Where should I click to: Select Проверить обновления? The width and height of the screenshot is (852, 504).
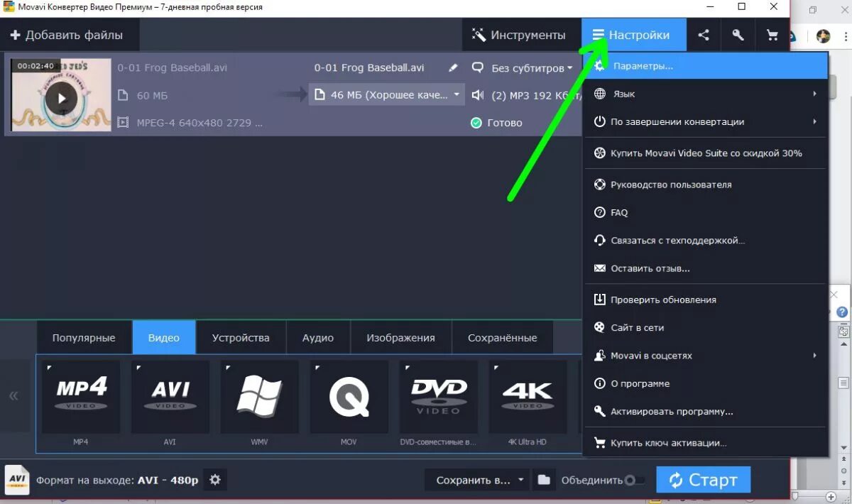coord(706,300)
